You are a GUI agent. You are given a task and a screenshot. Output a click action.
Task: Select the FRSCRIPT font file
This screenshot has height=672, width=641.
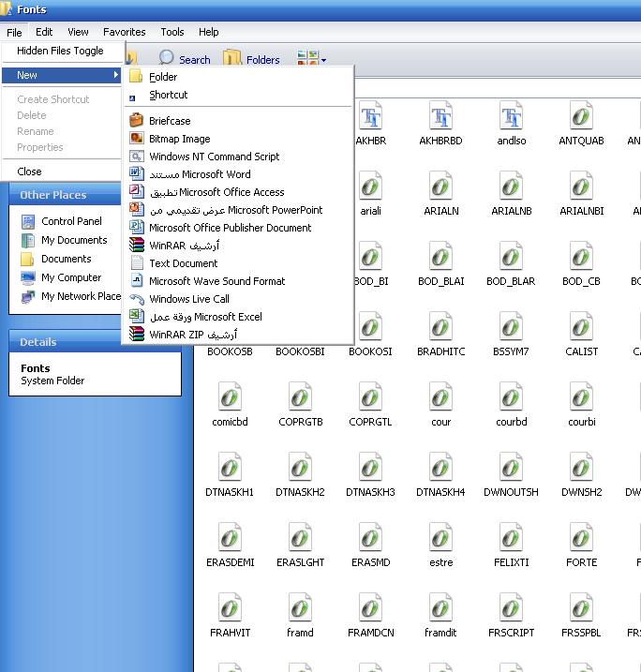tap(511, 616)
